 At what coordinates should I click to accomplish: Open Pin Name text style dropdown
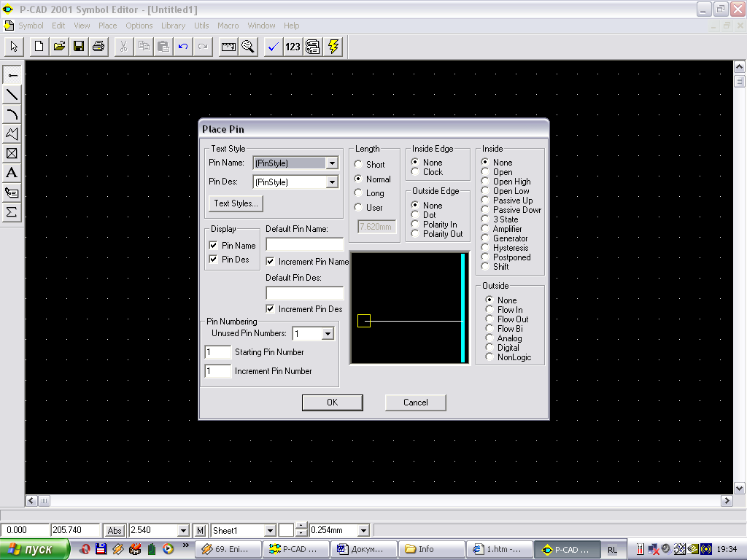point(332,163)
